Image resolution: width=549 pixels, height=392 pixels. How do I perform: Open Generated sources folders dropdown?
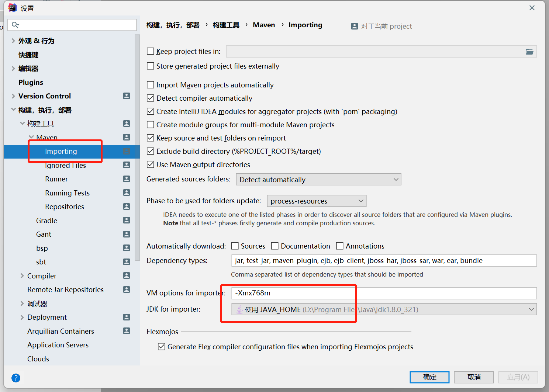(318, 180)
